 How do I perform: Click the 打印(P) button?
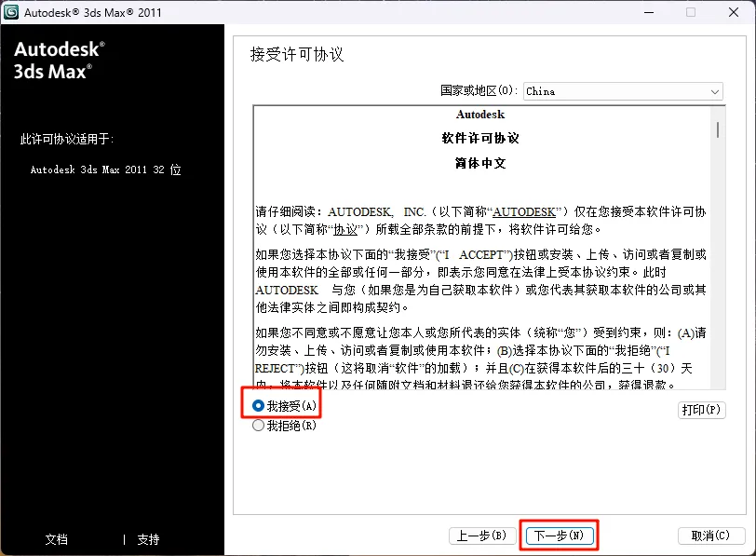pos(701,410)
